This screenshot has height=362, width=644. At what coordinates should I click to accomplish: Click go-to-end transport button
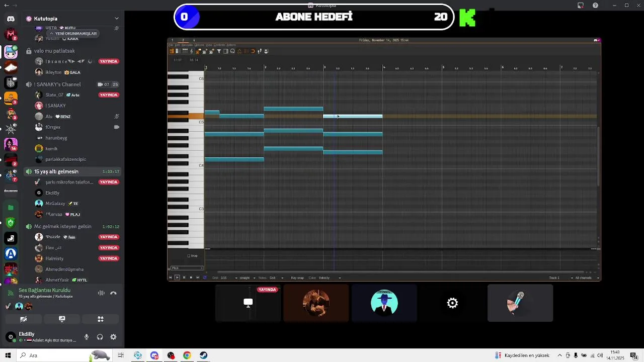point(198,278)
